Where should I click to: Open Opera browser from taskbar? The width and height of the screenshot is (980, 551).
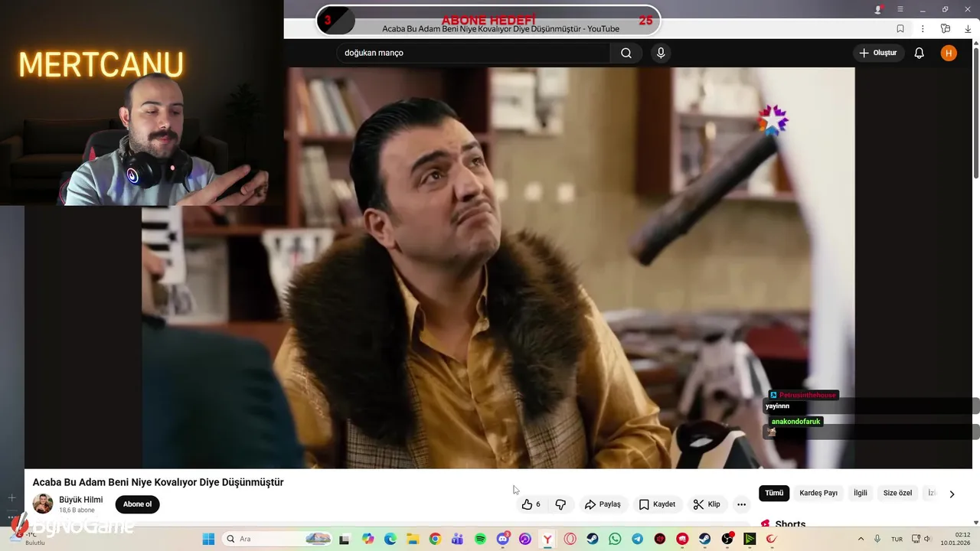point(570,539)
